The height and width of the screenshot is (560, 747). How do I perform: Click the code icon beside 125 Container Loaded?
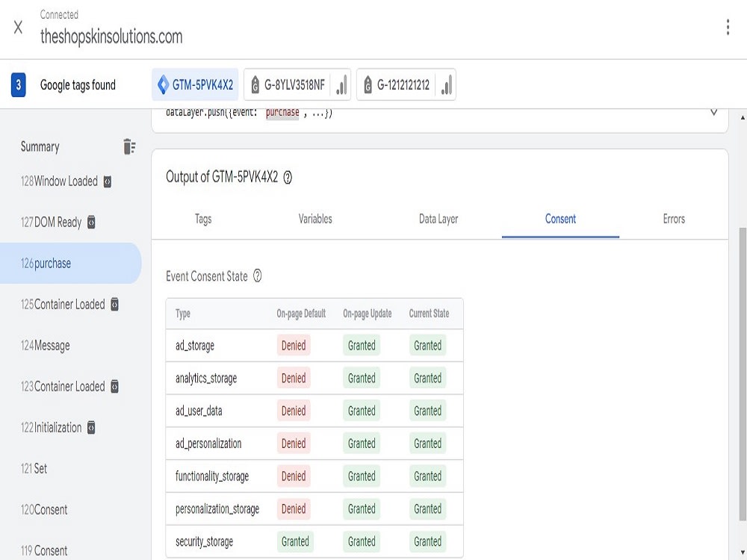[115, 305]
